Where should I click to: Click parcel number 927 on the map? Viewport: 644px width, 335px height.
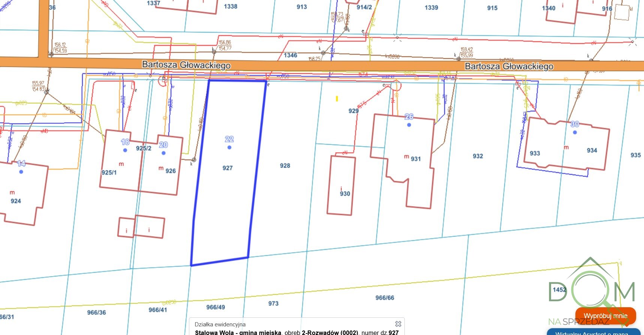[x=228, y=168]
